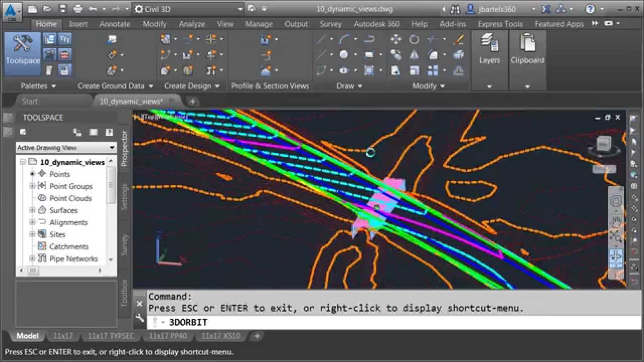This screenshot has width=644, height=362.
Task: Select the Trim tool in the Modify panel
Action: 432,39
